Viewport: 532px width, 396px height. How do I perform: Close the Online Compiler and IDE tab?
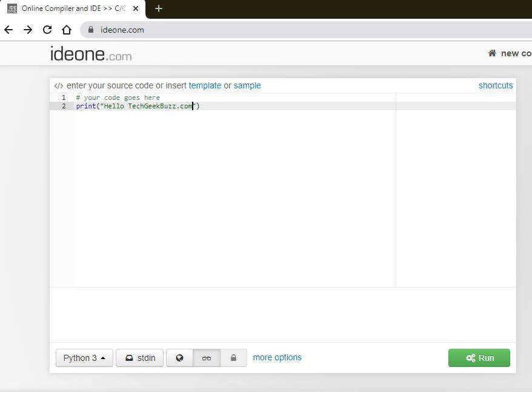pos(136,9)
